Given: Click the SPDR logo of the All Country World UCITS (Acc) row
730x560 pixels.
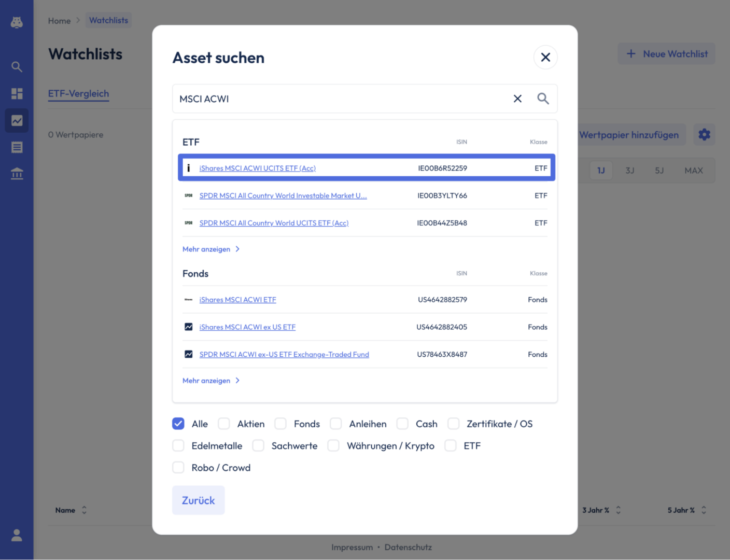Looking at the screenshot, I should tap(189, 223).
